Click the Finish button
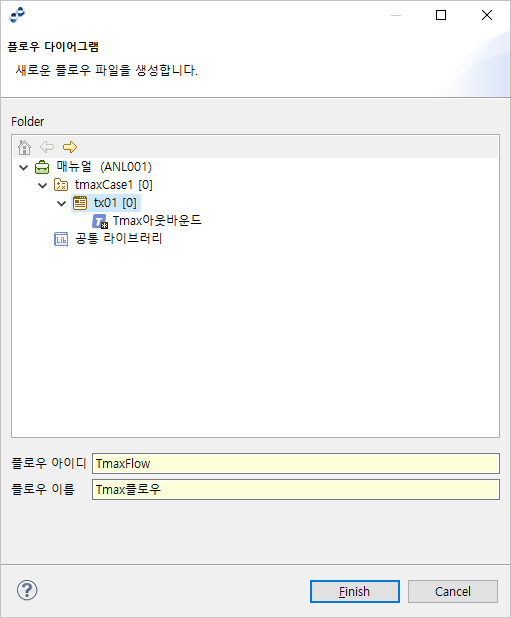The width and height of the screenshot is (511, 618). 355,591
